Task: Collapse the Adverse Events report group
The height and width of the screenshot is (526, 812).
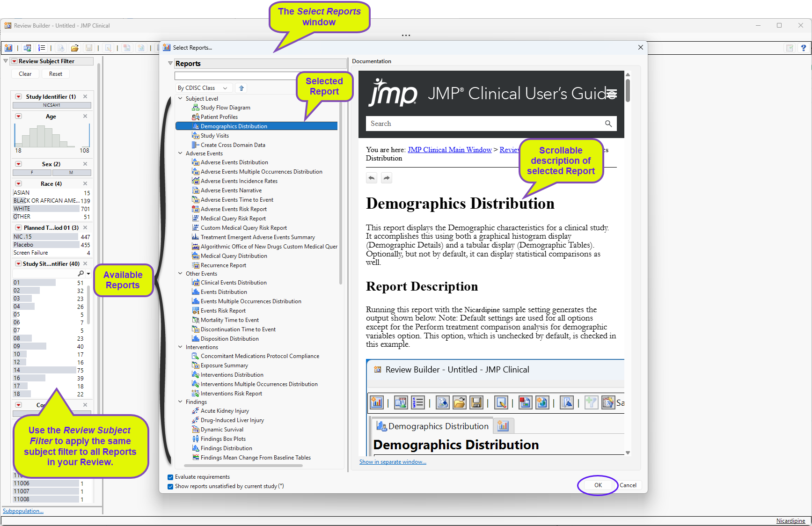Action: (x=180, y=153)
